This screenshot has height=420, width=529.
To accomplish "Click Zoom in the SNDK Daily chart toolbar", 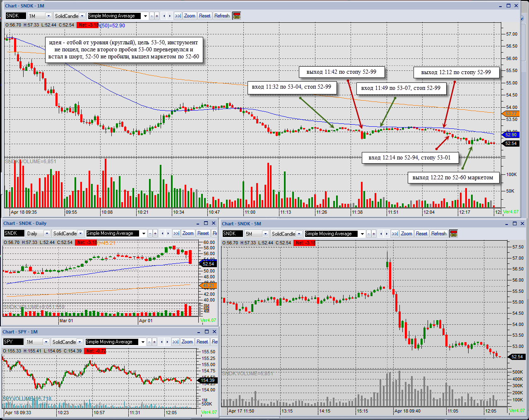I will [188, 233].
